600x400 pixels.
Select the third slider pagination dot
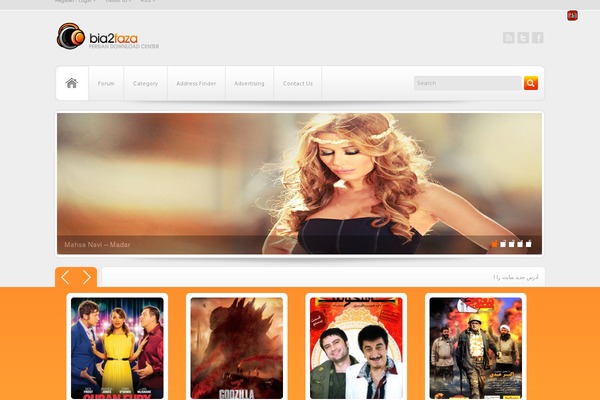[x=512, y=244]
